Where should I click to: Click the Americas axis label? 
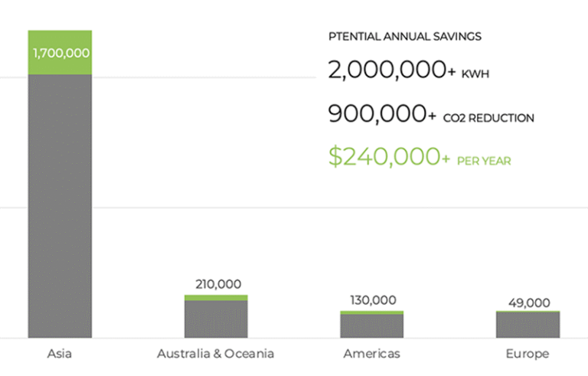(x=371, y=354)
